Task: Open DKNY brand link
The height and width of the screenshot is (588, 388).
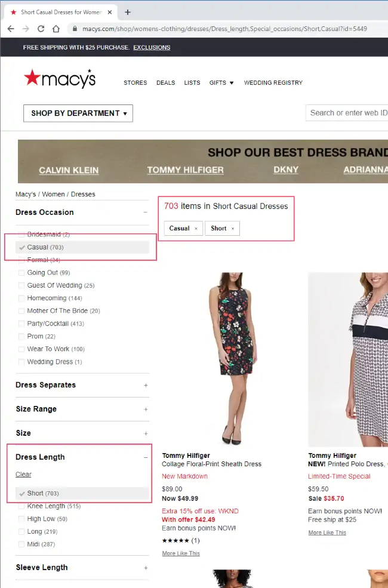Action: click(286, 170)
